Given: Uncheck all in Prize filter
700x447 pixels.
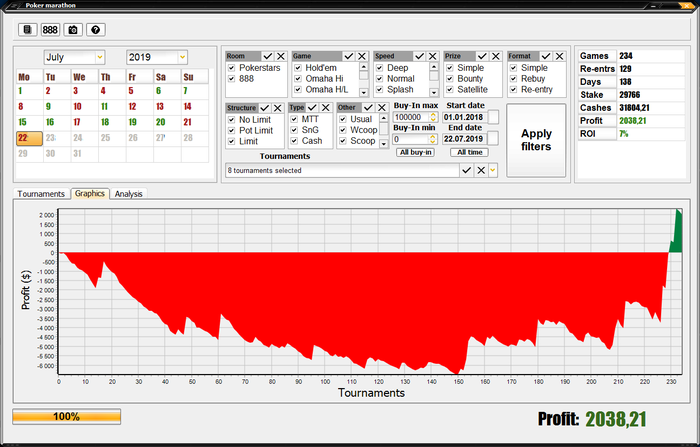Looking at the screenshot, I should click(x=496, y=56).
